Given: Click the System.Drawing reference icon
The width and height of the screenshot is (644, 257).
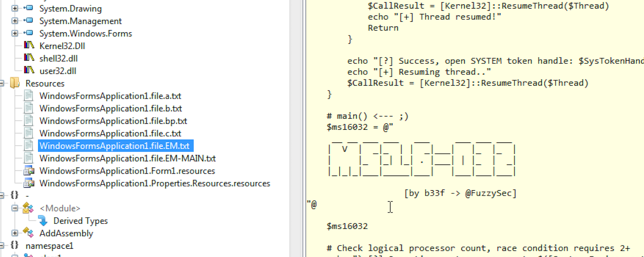Looking at the screenshot, I should point(28,8).
